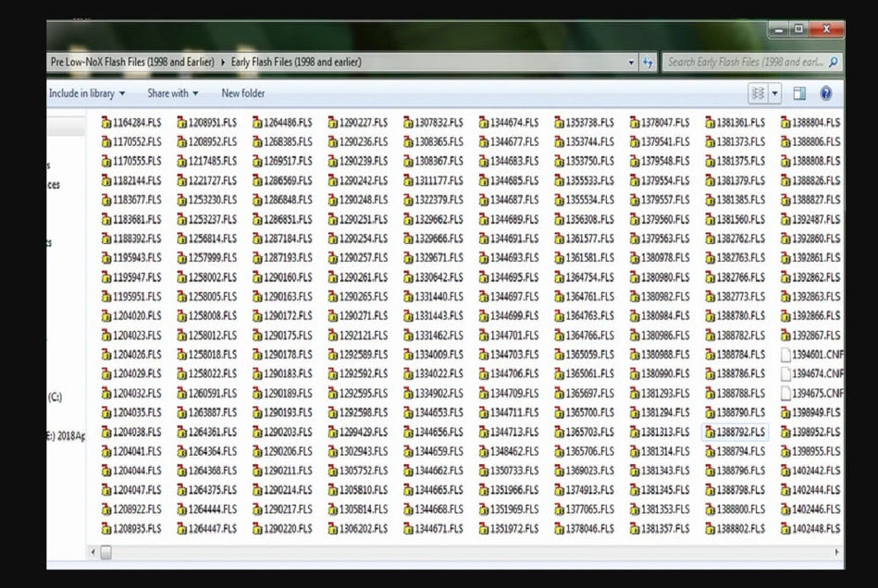Select the 1394601.CNF file icon

click(785, 354)
